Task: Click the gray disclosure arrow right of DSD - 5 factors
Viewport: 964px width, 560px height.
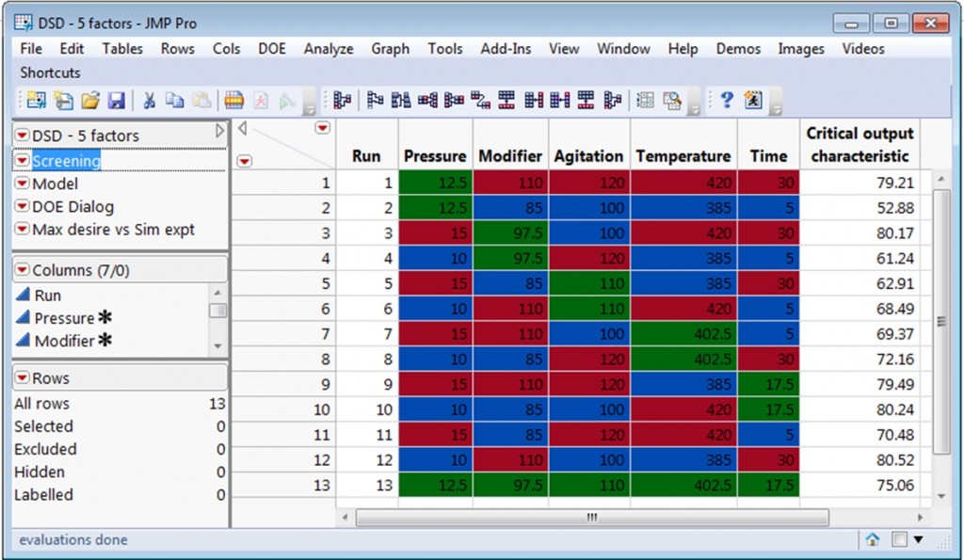Action: tap(219, 131)
